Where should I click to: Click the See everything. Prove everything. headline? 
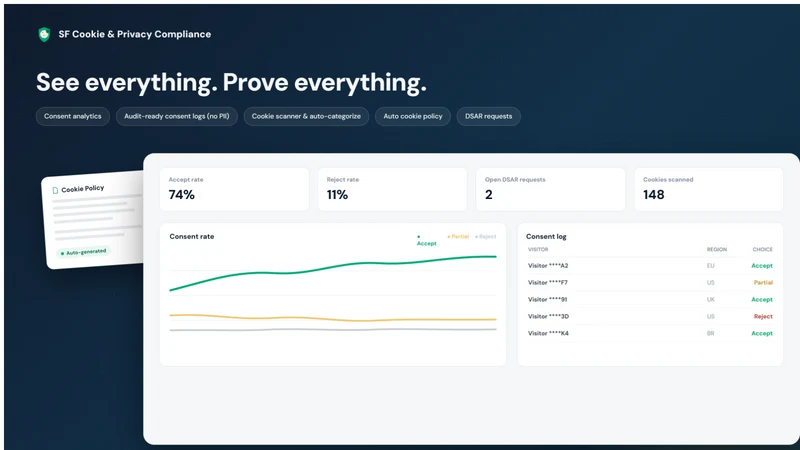pyautogui.click(x=231, y=82)
